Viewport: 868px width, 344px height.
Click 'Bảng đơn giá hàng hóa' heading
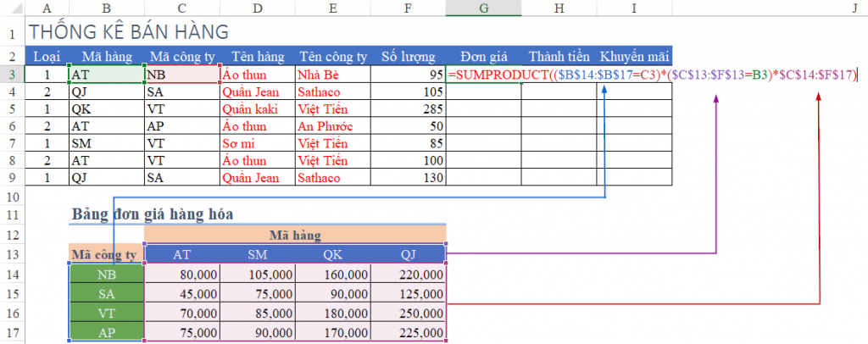[x=152, y=214]
